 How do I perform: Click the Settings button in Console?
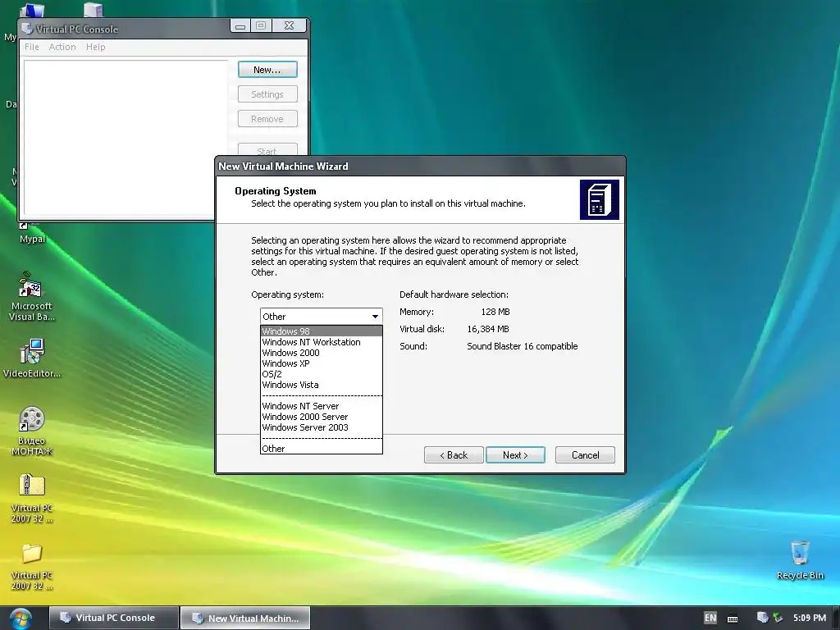coord(267,94)
